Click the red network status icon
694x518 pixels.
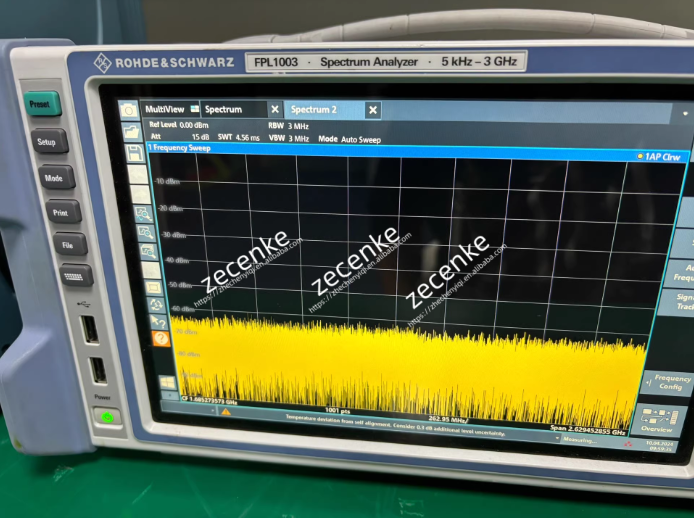[x=628, y=444]
